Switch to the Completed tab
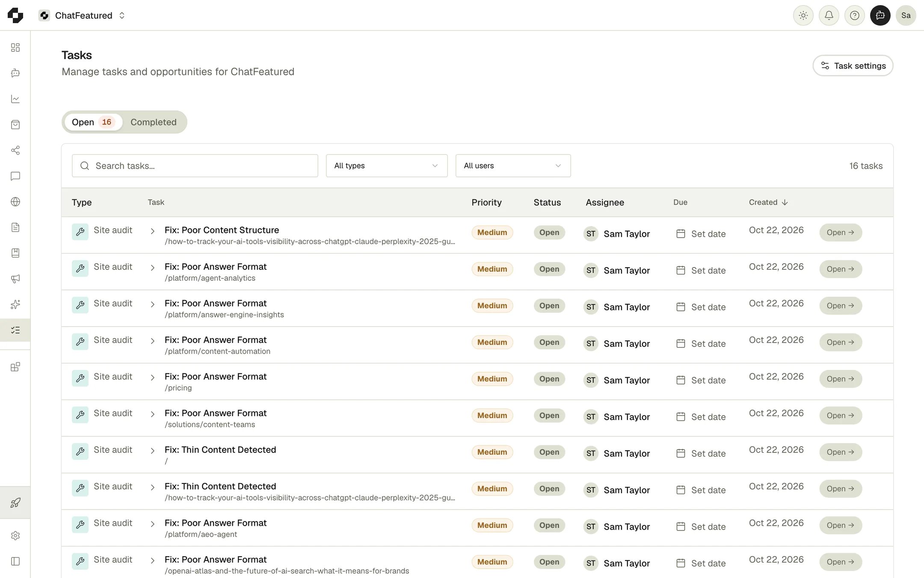This screenshot has height=578, width=924. 153,122
